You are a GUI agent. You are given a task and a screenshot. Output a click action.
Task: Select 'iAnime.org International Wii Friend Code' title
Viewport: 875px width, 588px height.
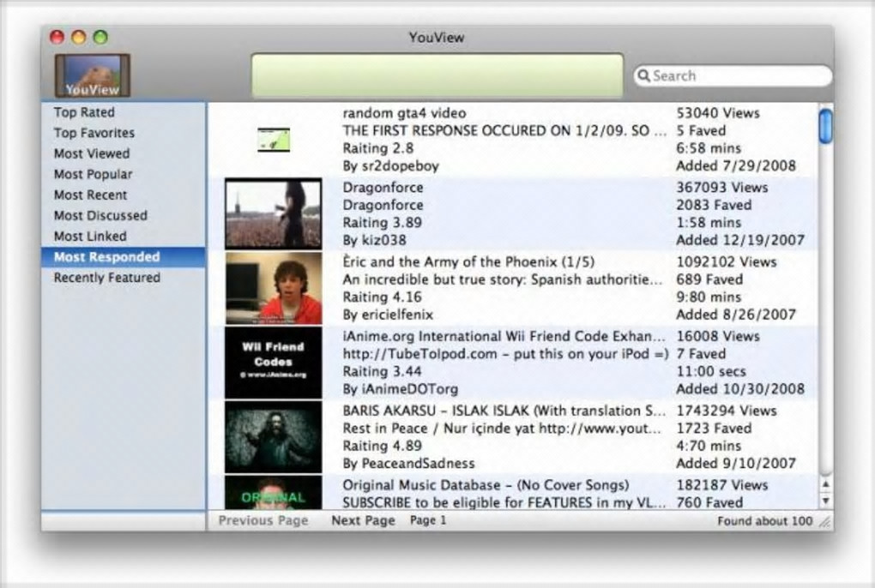[504, 337]
